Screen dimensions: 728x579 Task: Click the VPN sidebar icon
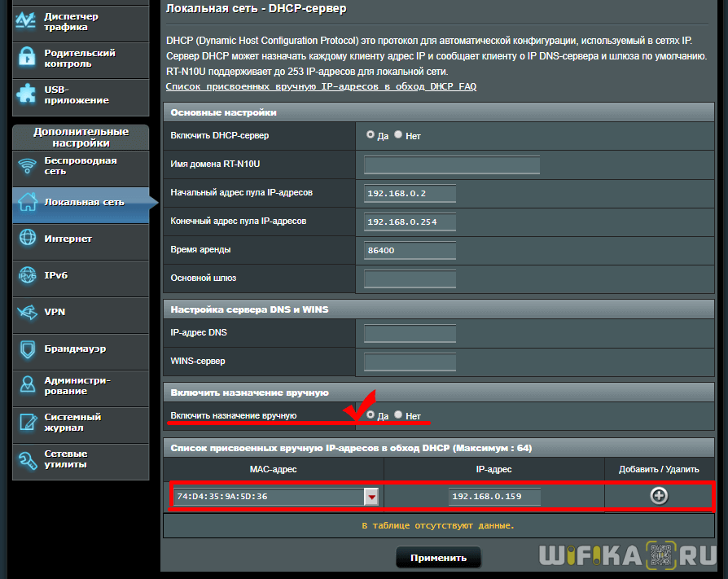[x=28, y=312]
